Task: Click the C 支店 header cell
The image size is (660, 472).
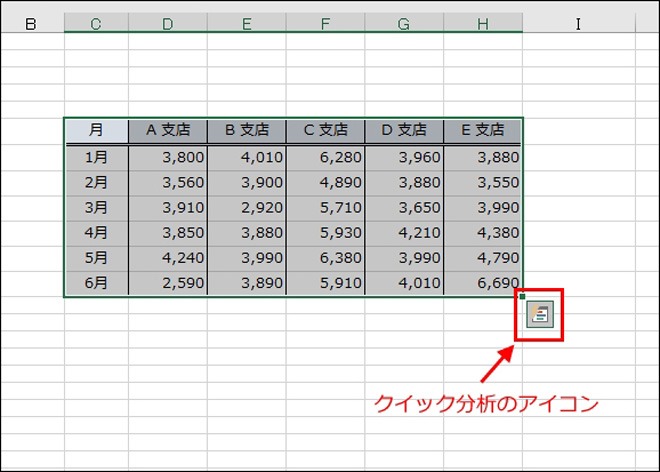Action: click(x=325, y=130)
